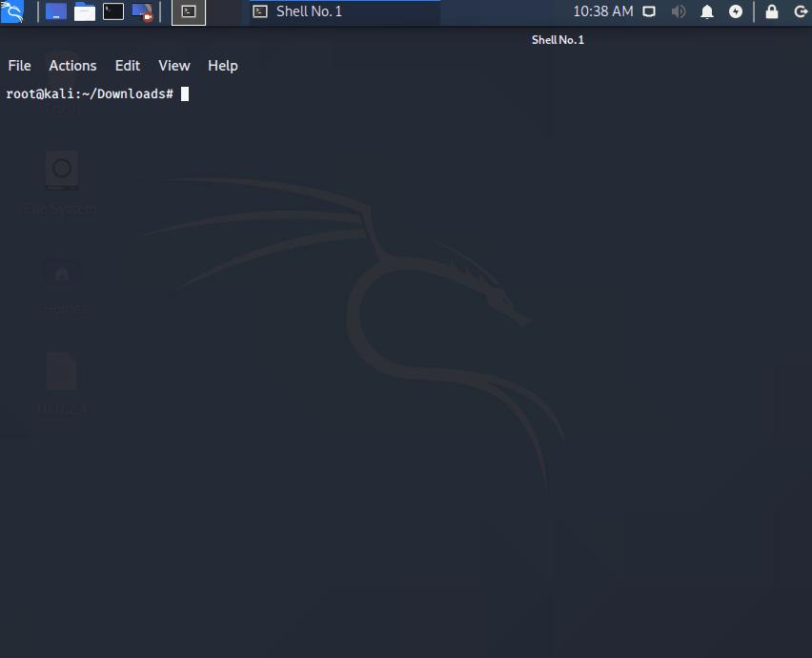The image size is (812, 658).
Task: Click the 10:38 AM clock
Action: (x=602, y=11)
